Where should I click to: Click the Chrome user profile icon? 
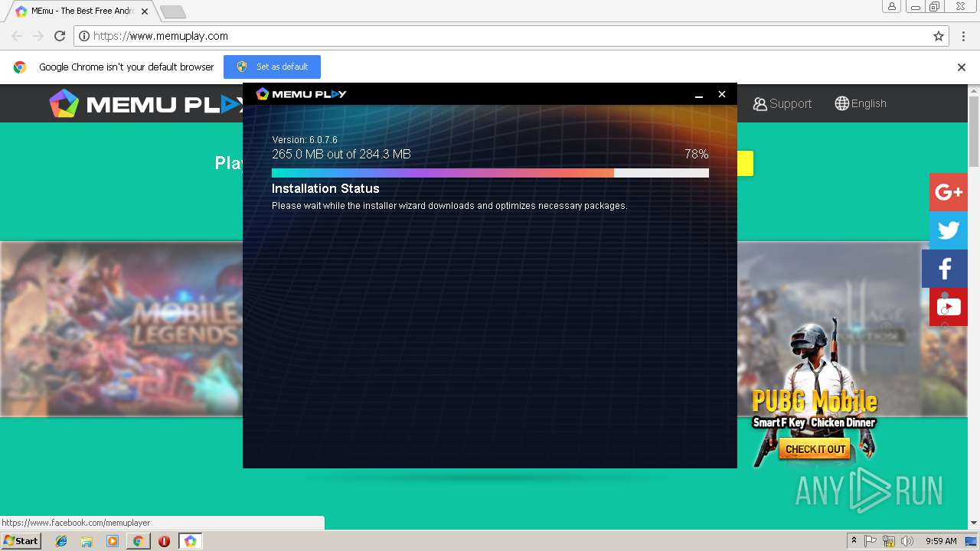[x=891, y=7]
